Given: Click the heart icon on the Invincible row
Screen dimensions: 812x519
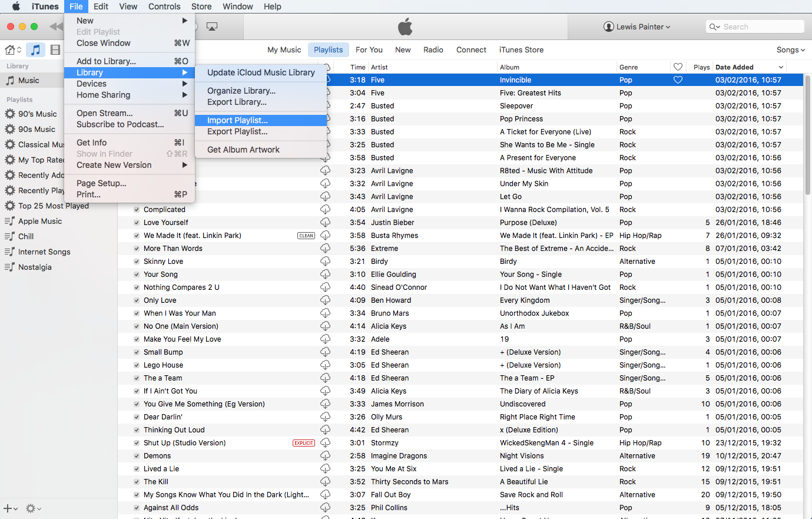Looking at the screenshot, I should tap(678, 80).
